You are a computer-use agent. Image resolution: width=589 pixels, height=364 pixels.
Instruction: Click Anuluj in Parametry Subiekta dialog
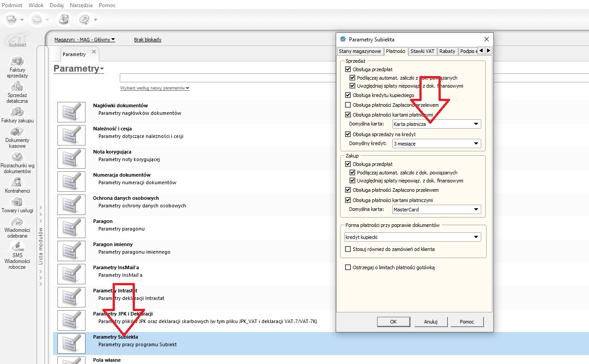(x=431, y=322)
